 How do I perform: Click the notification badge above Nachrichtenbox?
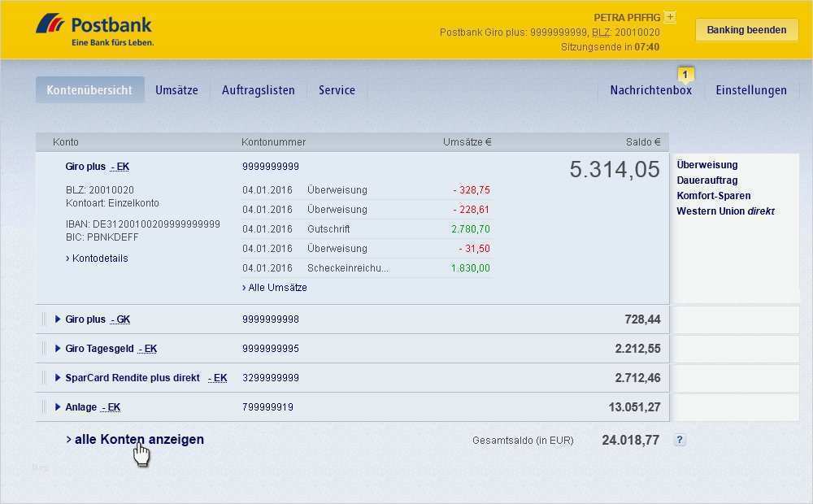point(687,72)
